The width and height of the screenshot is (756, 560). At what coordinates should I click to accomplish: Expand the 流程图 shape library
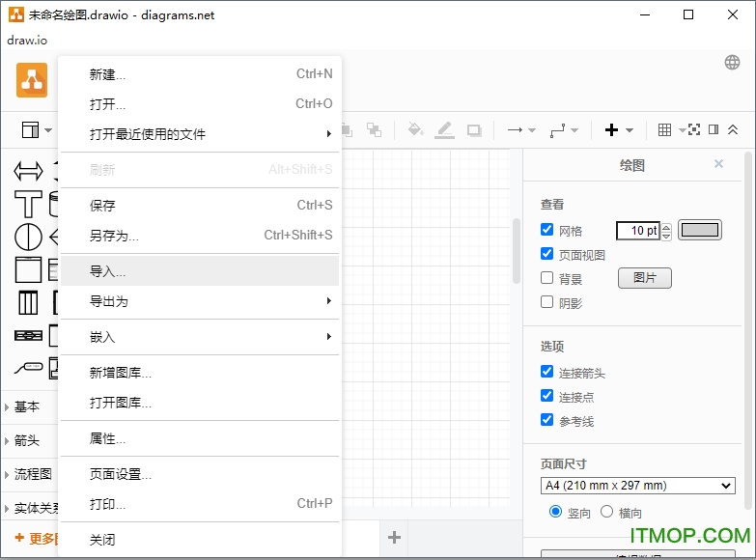(28, 474)
